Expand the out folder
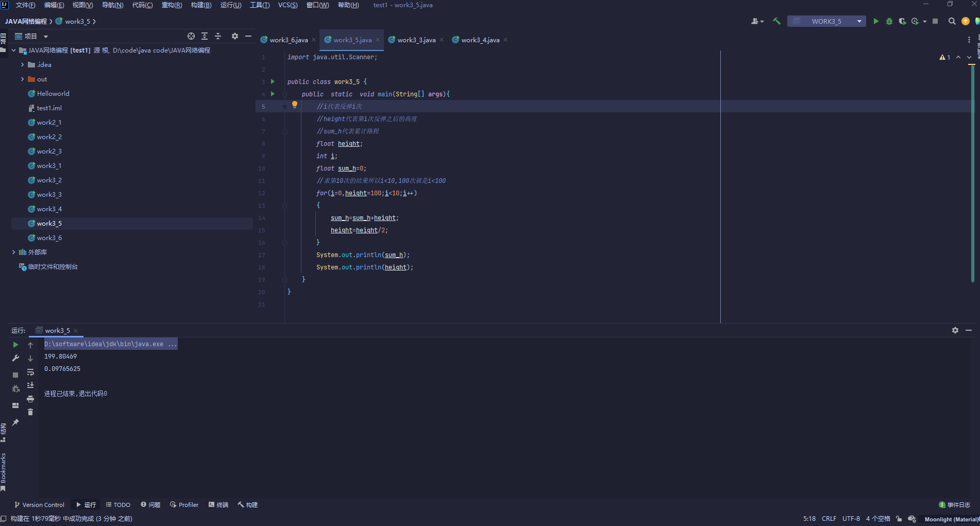The width and height of the screenshot is (980, 526). [22, 79]
